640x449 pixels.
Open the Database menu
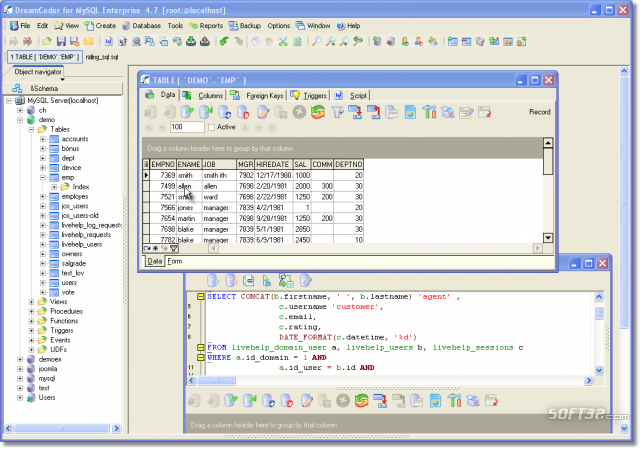point(146,24)
